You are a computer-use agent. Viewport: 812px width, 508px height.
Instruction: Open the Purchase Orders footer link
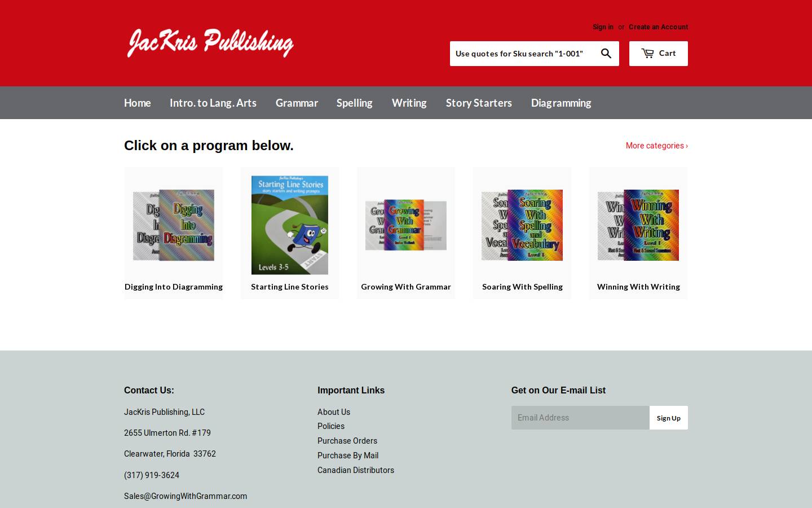(x=347, y=441)
